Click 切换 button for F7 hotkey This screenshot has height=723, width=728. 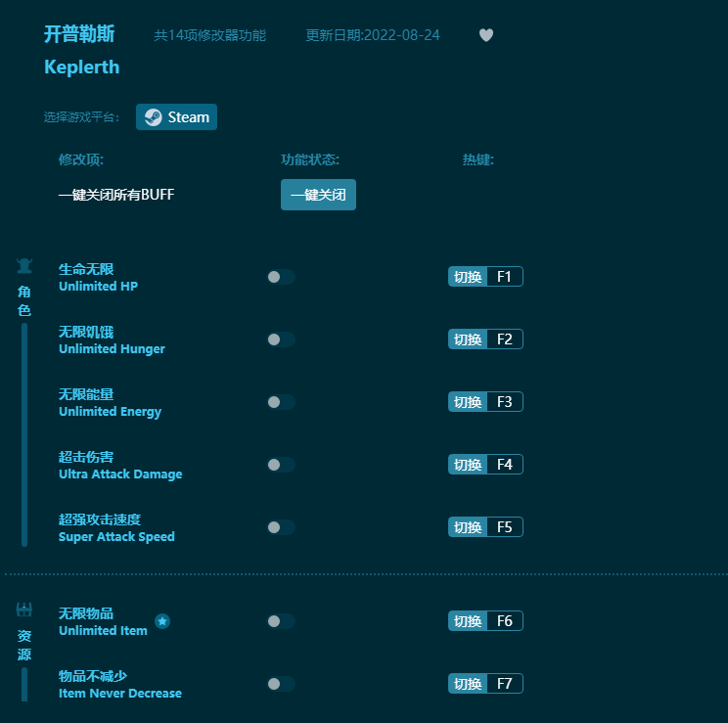(x=468, y=684)
